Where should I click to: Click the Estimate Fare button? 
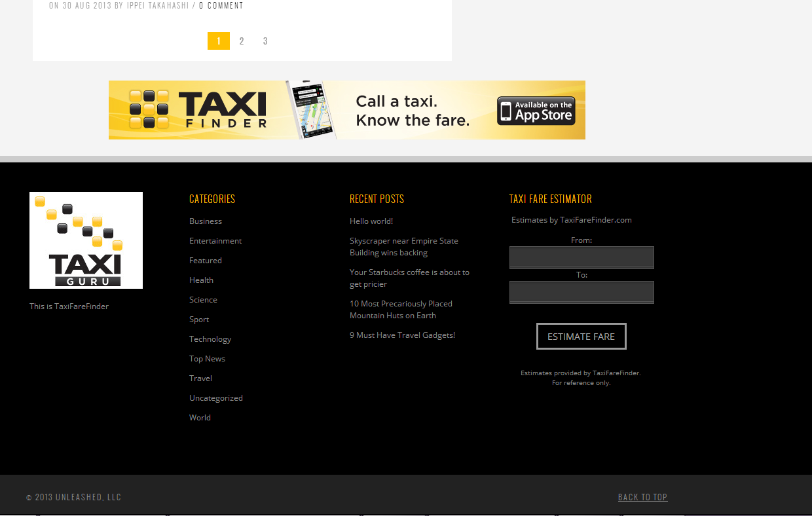pos(581,337)
